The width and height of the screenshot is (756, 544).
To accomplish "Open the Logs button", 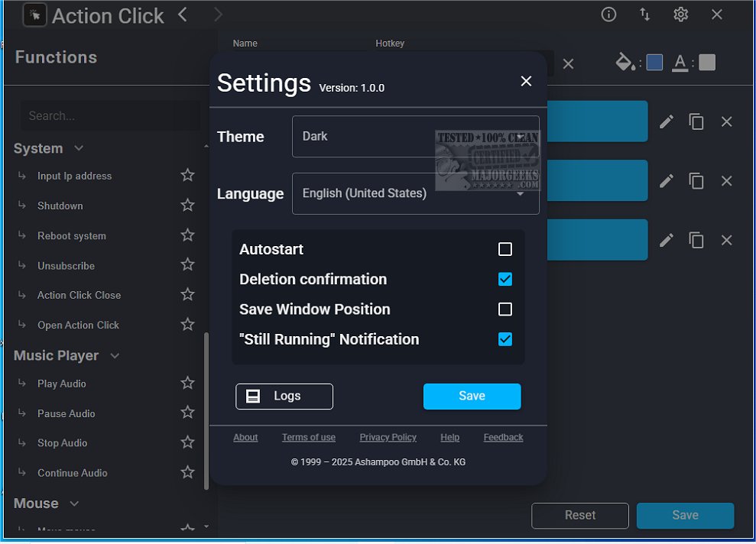I will (284, 397).
